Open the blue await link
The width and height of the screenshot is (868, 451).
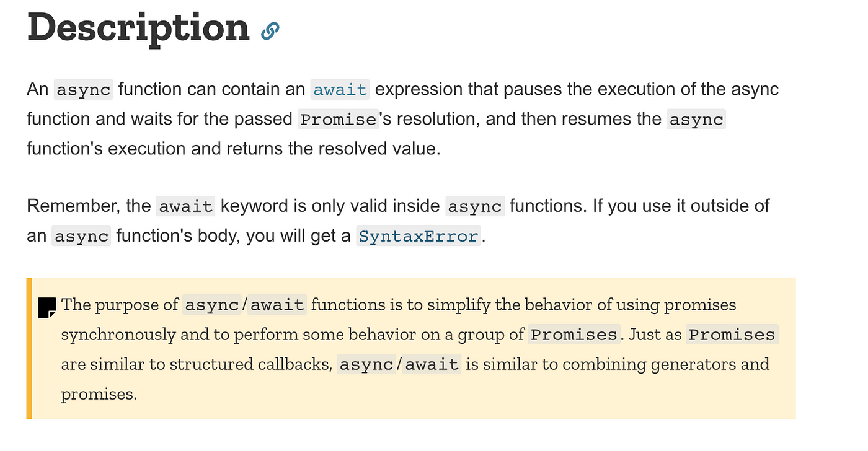pos(340,90)
